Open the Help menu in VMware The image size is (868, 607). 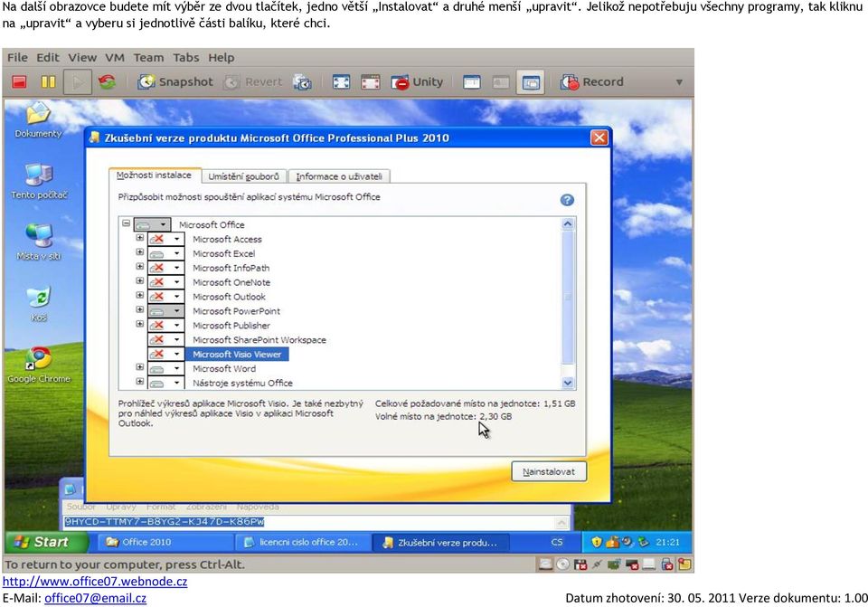coord(222,58)
